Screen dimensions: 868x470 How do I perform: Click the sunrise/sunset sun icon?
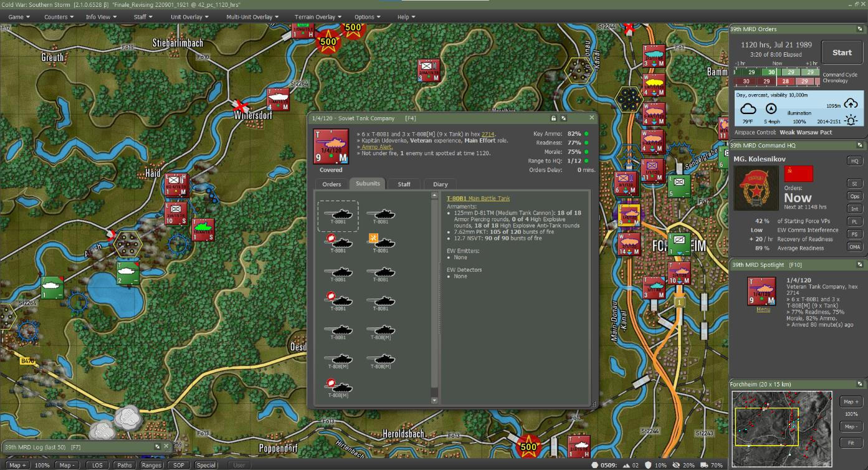pos(851,120)
